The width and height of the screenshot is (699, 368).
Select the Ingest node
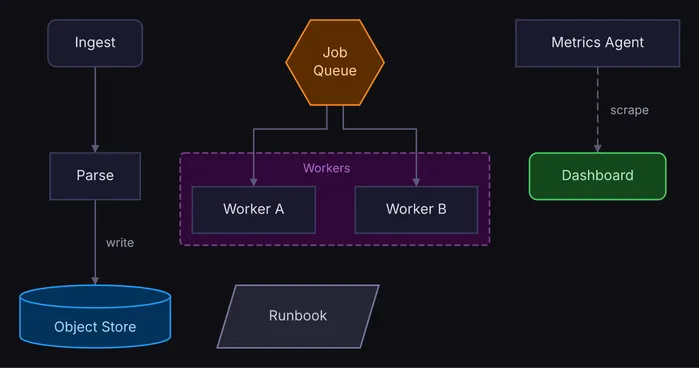point(95,43)
